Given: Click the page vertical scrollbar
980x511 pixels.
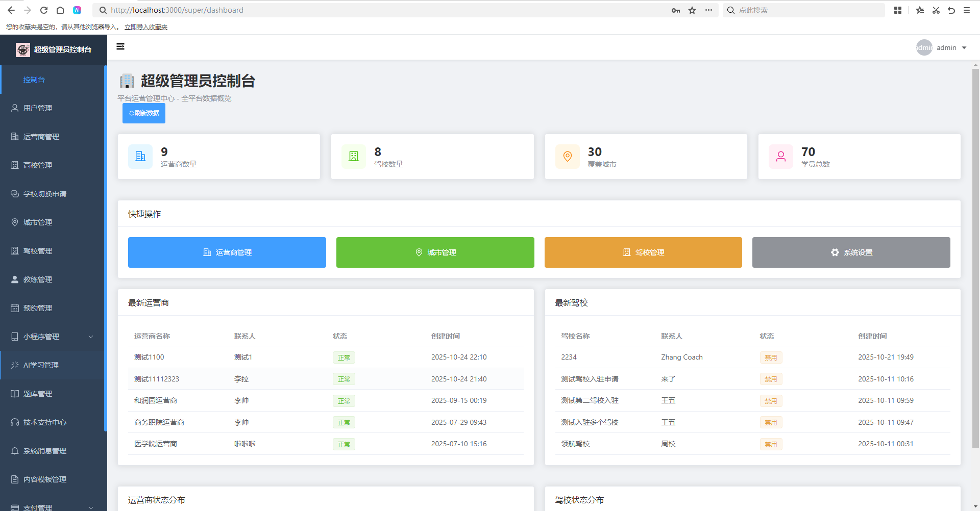Looking at the screenshot, I should pos(975,255).
